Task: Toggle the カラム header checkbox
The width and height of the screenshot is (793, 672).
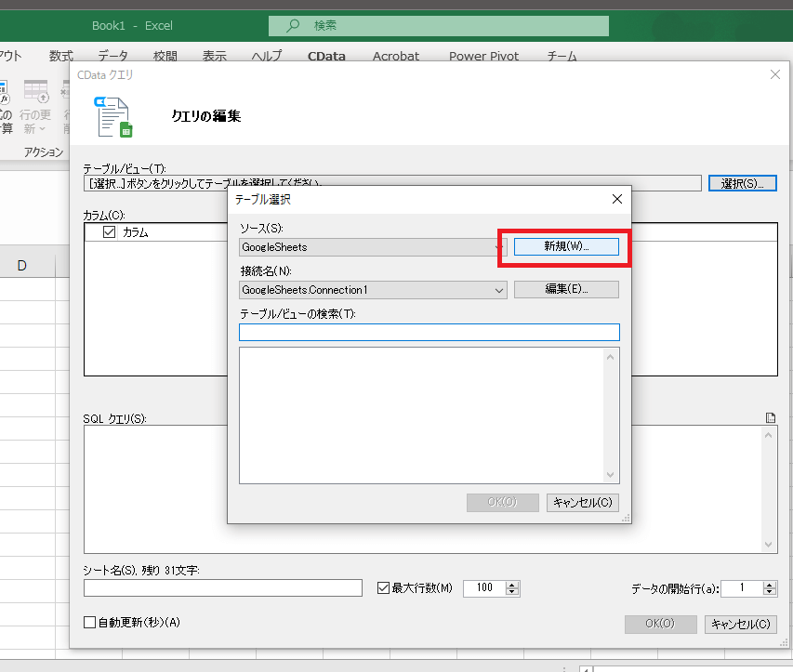Action: coord(110,232)
